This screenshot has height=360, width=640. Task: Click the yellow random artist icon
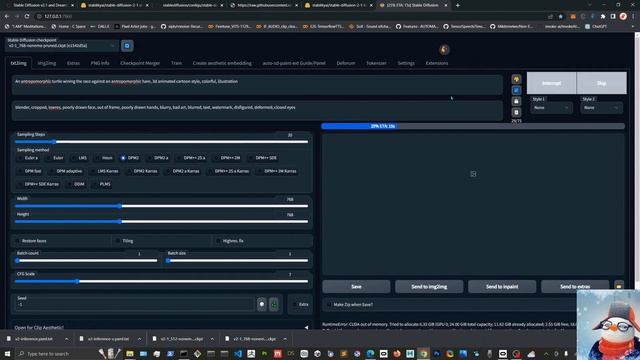pyautogui.click(x=516, y=79)
